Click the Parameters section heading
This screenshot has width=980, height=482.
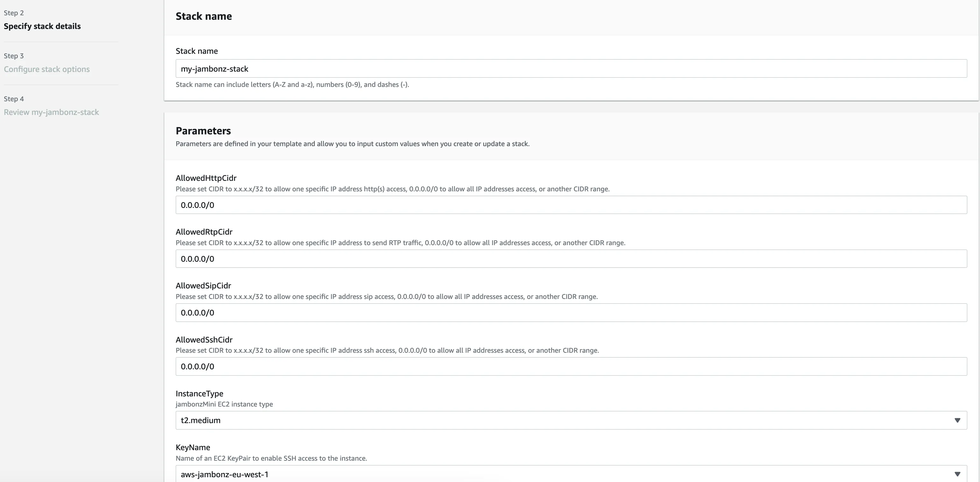(x=203, y=131)
